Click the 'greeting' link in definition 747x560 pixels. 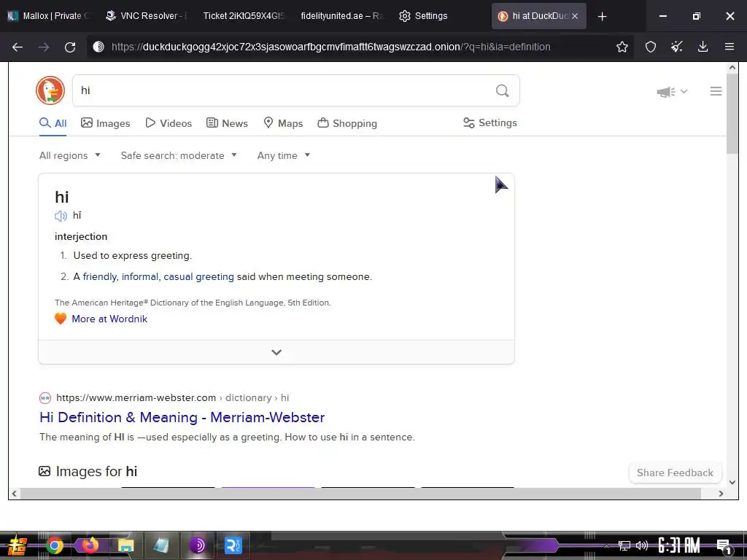pyautogui.click(x=215, y=276)
